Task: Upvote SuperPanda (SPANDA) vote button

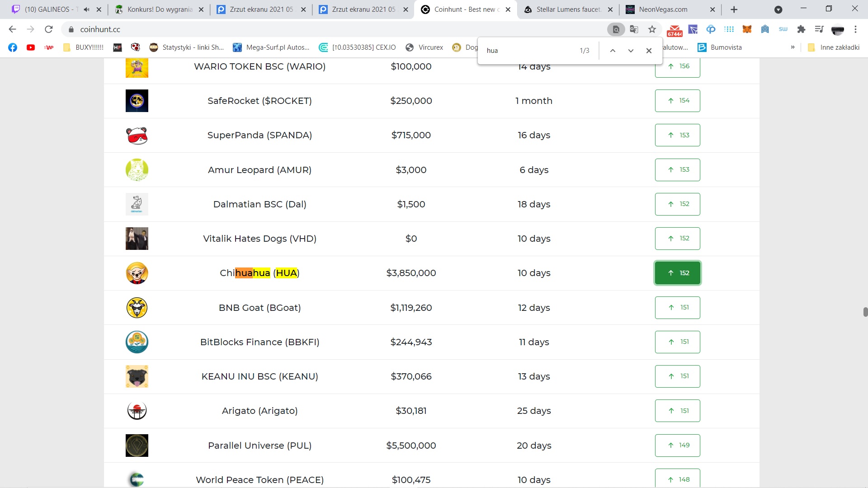Action: click(x=678, y=135)
